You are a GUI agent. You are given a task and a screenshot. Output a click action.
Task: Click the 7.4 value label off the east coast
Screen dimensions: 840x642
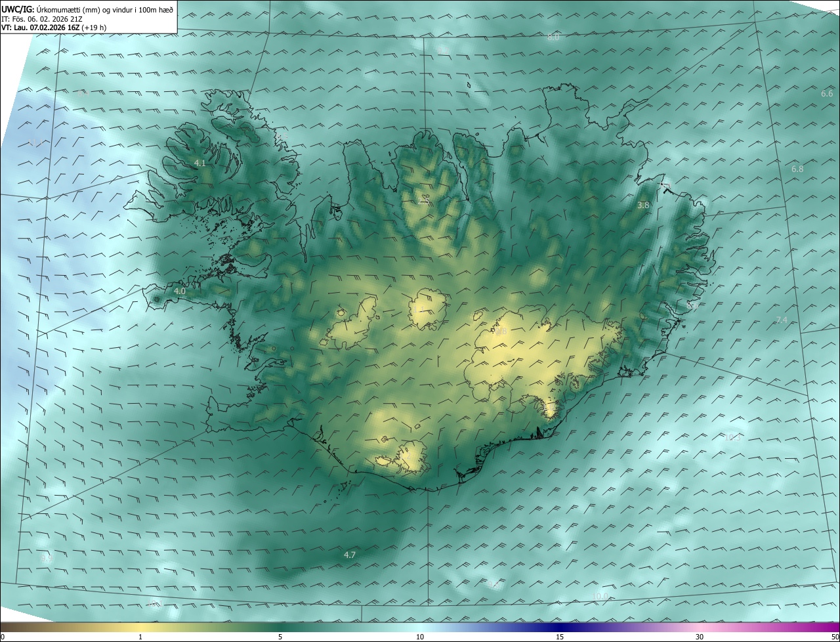click(782, 320)
